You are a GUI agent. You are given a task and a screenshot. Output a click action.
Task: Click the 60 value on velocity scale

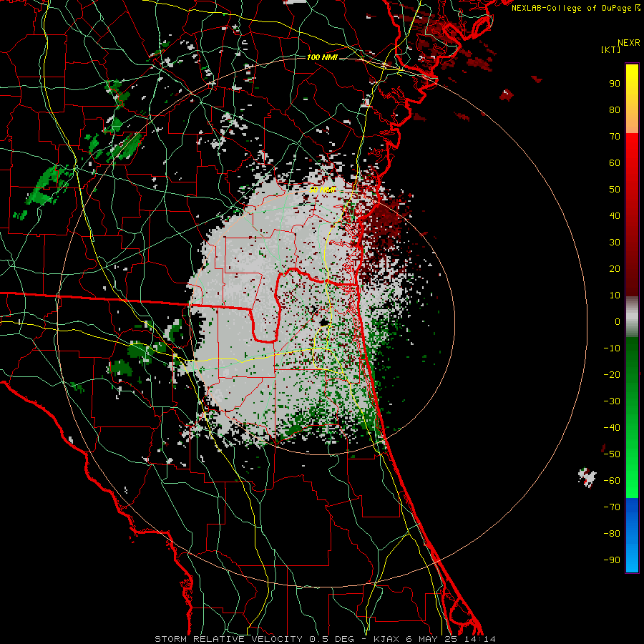point(615,163)
